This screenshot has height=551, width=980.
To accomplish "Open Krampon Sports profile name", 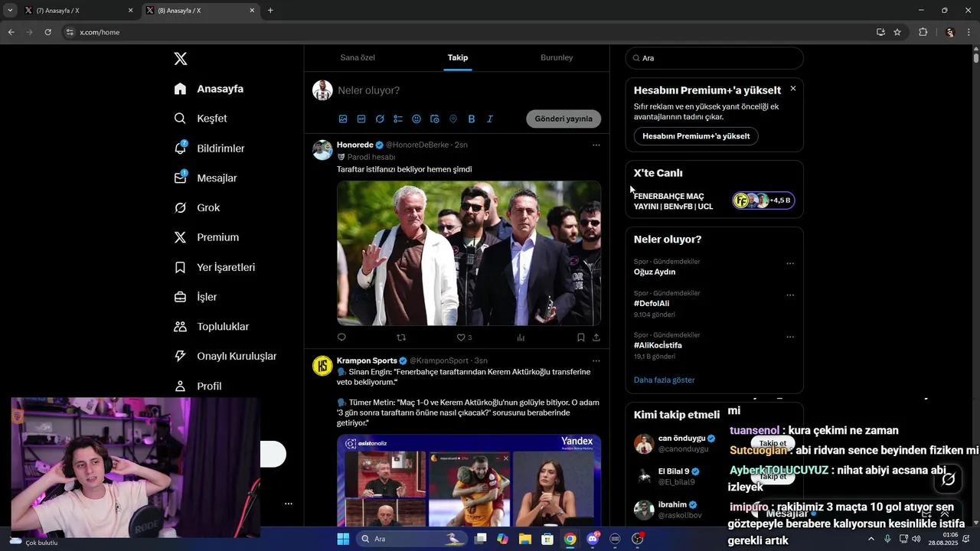I will pos(367,360).
